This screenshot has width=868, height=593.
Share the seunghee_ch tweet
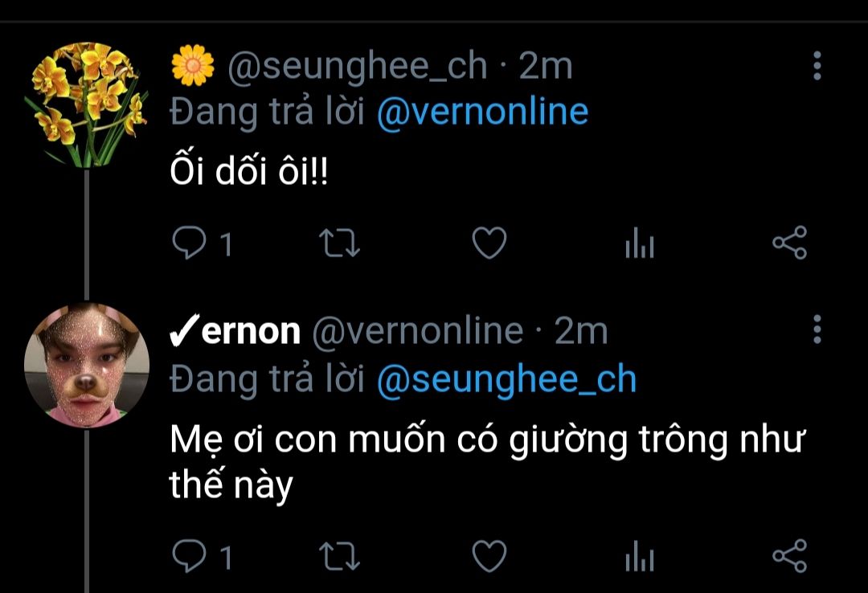tap(788, 244)
